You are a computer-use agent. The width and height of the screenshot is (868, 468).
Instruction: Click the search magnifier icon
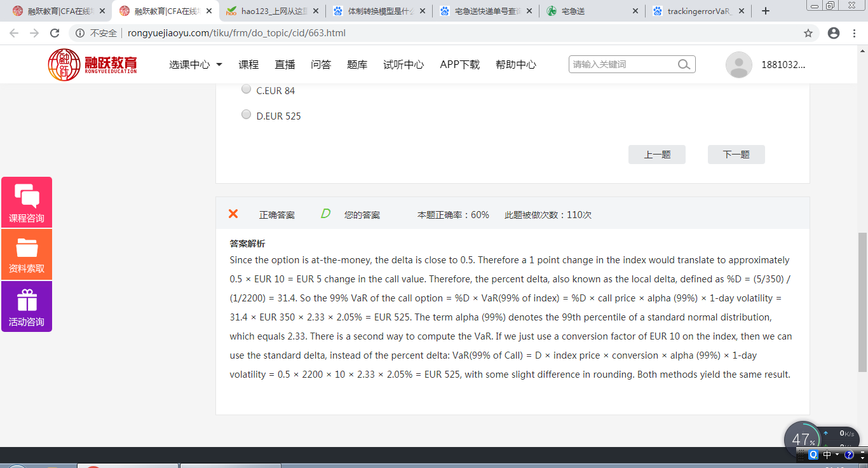pos(684,64)
